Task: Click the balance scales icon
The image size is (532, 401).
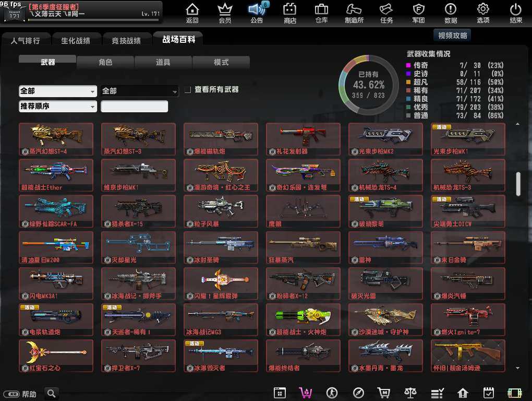Action: click(410, 393)
